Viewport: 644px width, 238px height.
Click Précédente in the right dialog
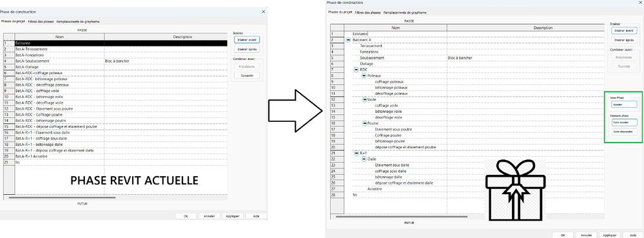coord(624,57)
